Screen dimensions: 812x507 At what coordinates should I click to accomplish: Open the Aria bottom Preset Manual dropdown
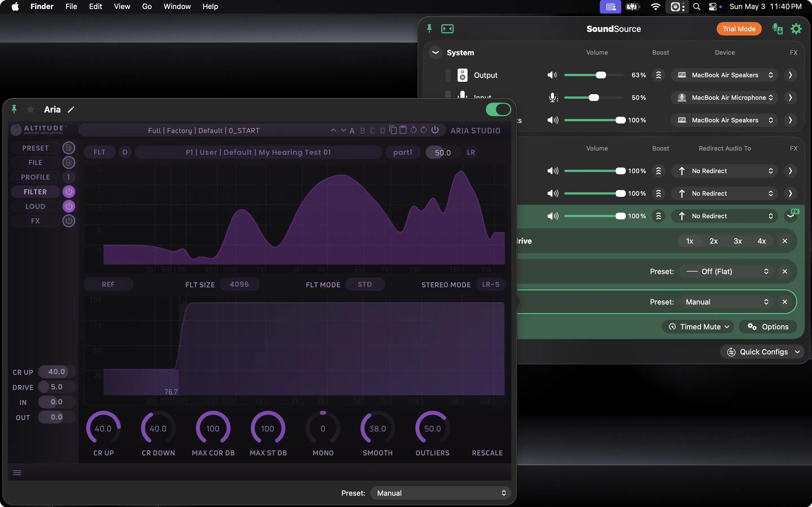pos(440,493)
